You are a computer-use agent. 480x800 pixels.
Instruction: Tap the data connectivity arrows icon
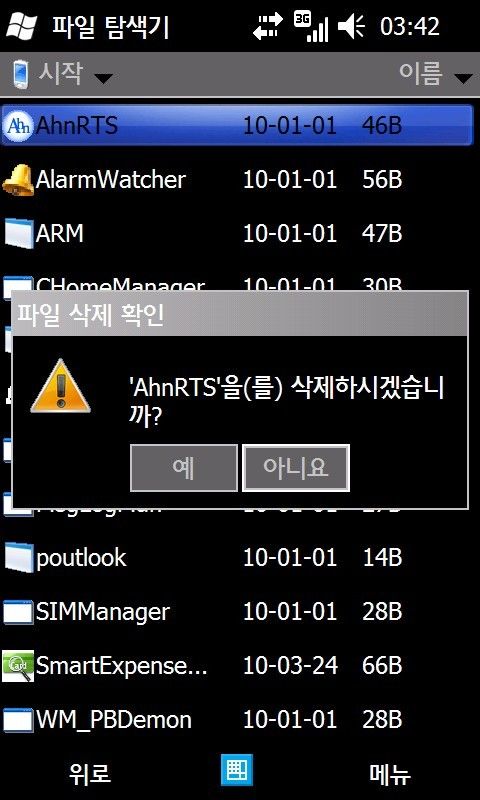pyautogui.click(x=268, y=26)
